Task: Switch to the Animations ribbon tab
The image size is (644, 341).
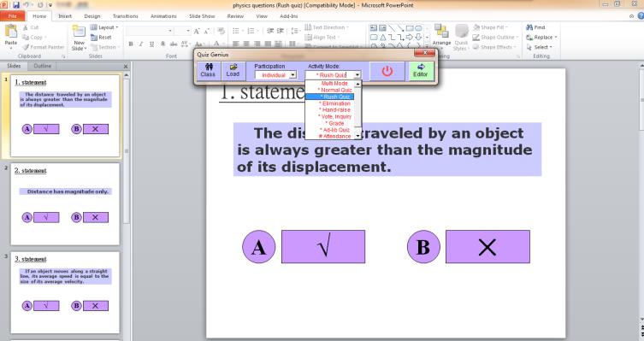Action: click(163, 16)
